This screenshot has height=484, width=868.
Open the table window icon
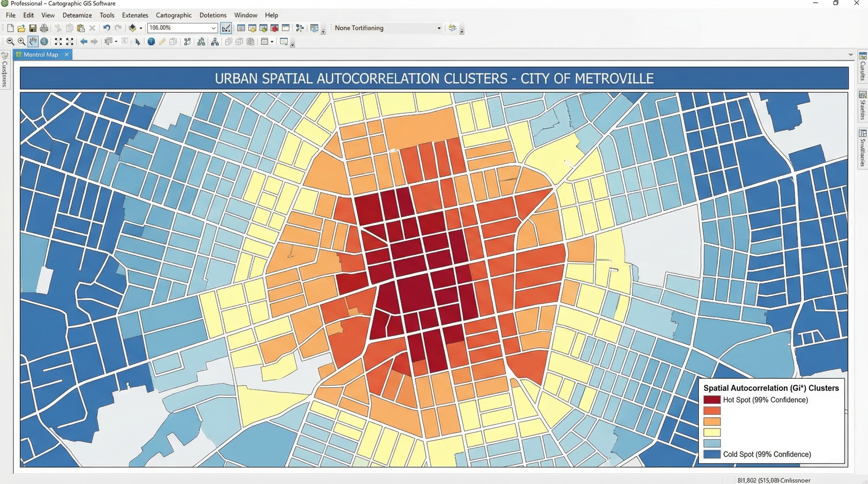coord(241,28)
